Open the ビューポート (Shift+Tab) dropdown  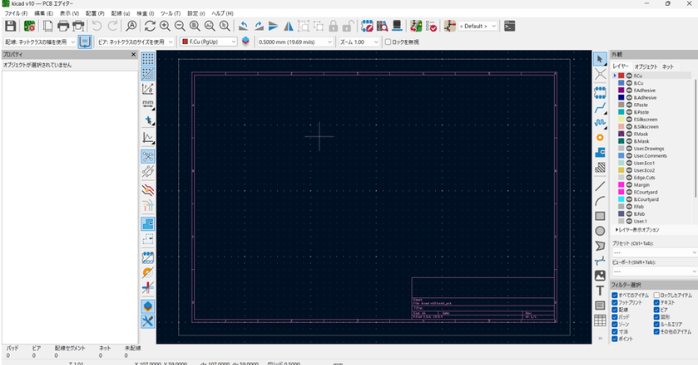click(x=654, y=271)
